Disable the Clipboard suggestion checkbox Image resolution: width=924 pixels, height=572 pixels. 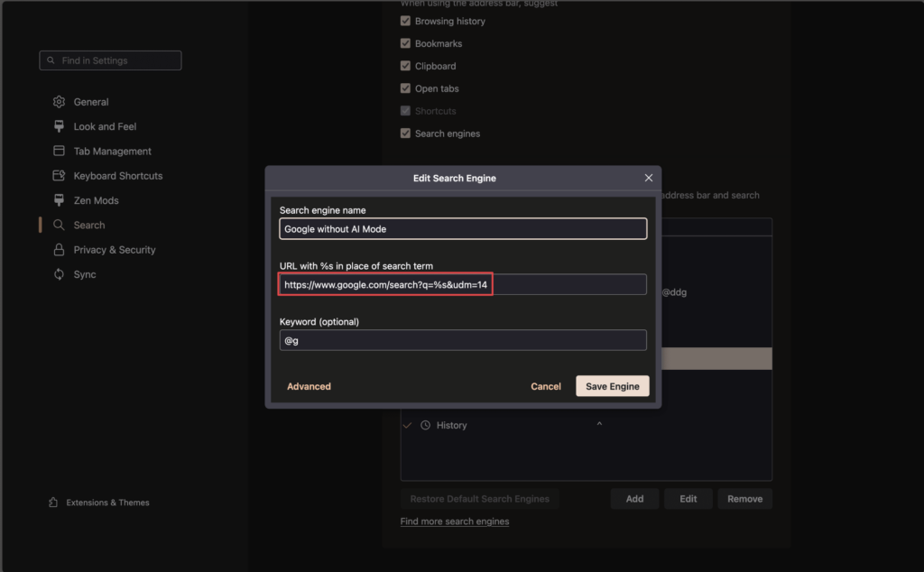405,66
